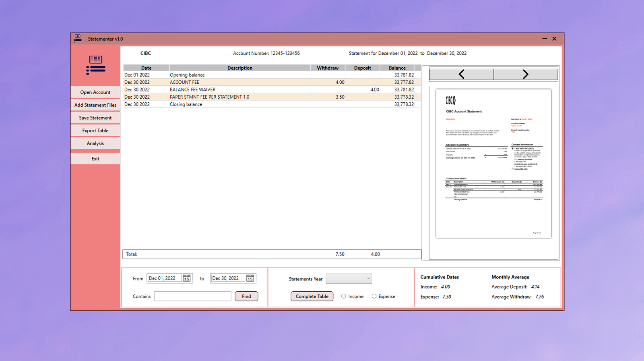Click Open Account in sidebar
Screen dimensions: 644x361
(95, 92)
